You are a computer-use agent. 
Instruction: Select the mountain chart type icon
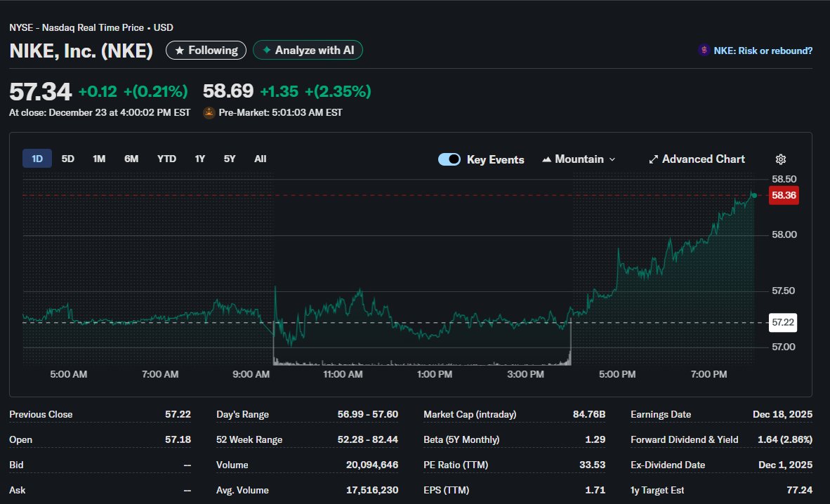[x=546, y=159]
